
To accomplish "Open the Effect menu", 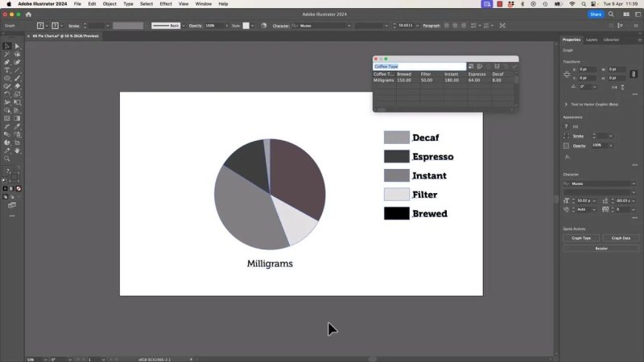I will click(x=166, y=4).
